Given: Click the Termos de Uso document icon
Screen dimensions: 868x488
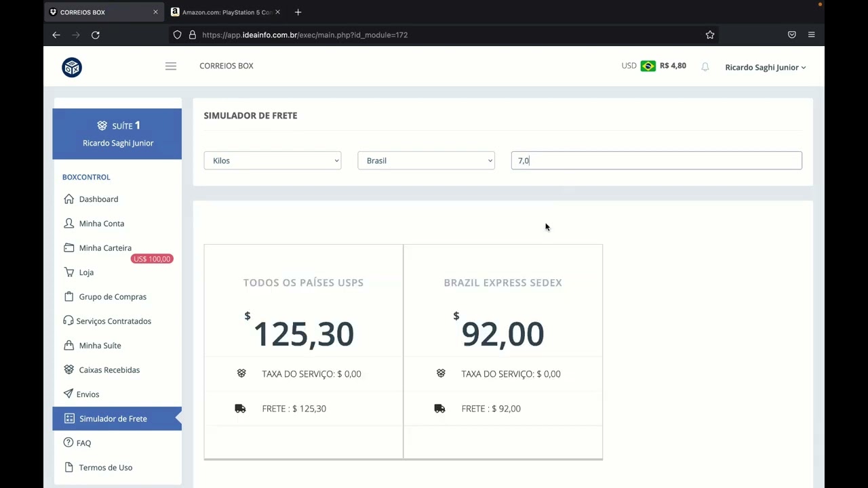Looking at the screenshot, I should tap(69, 467).
